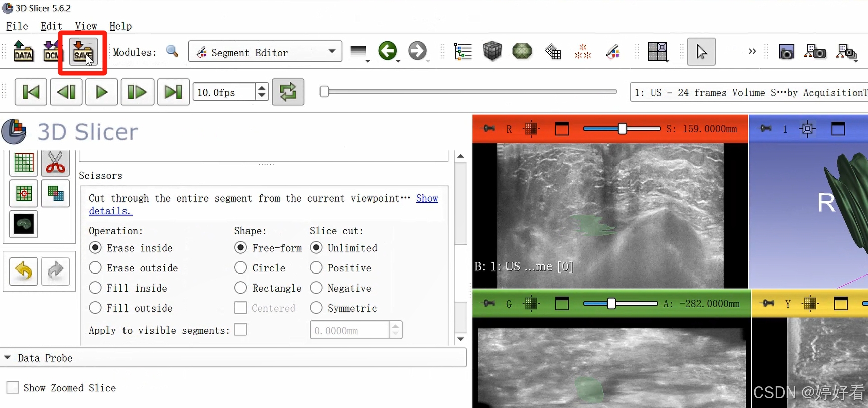Step to previous sequence frame
The image size is (868, 408).
66,92
